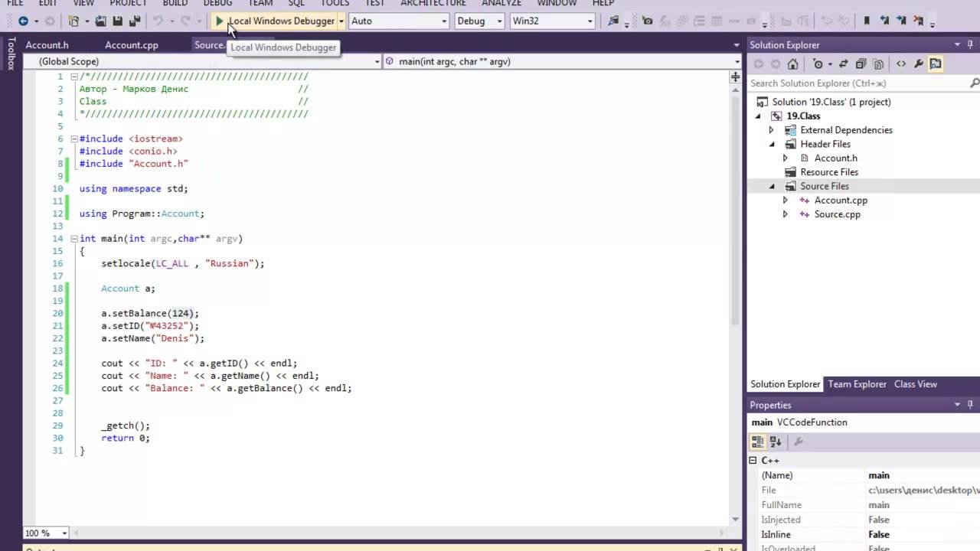Open Properties wrench icon in Solution Explorer

click(919, 64)
